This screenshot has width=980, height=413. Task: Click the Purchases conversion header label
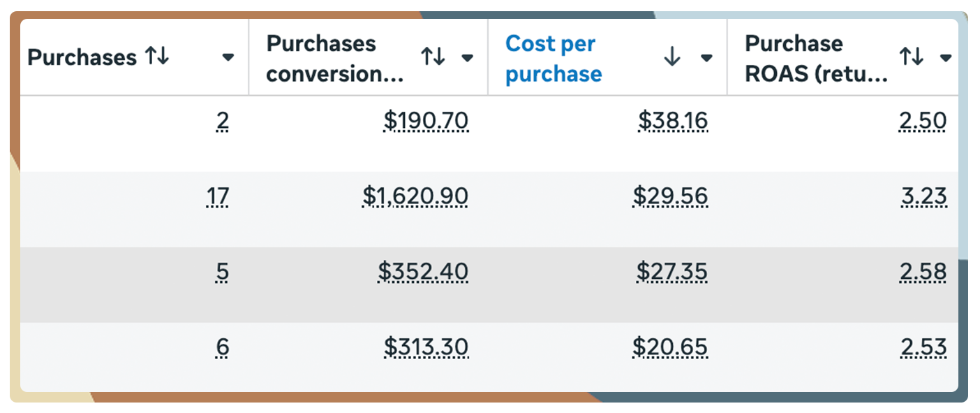[x=334, y=58]
